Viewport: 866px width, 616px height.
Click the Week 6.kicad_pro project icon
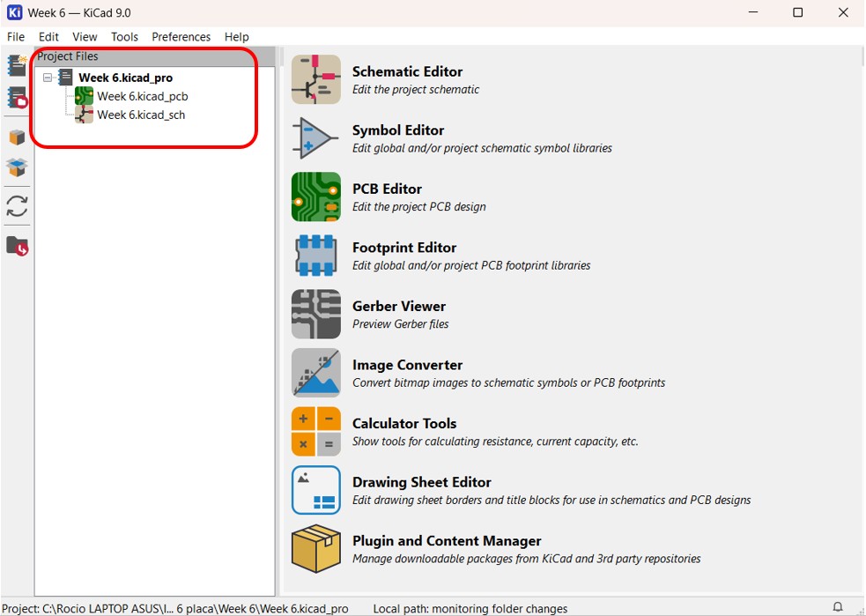[66, 77]
